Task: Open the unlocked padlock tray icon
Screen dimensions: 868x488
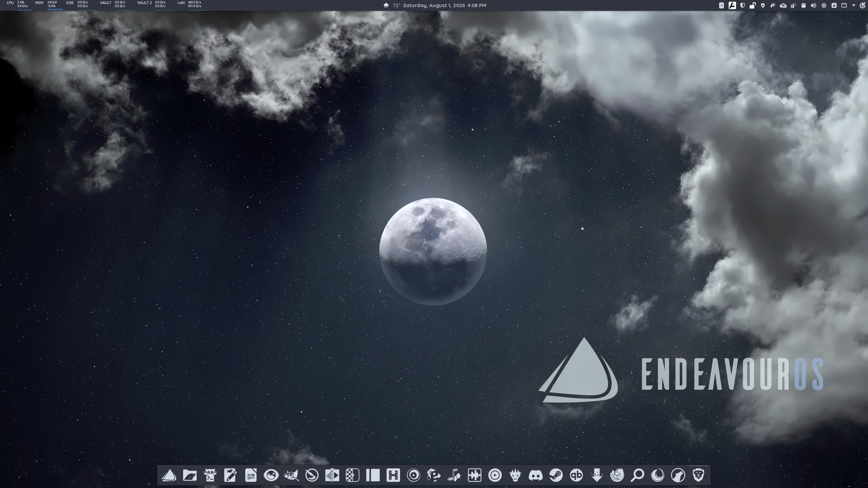Action: [753, 5]
